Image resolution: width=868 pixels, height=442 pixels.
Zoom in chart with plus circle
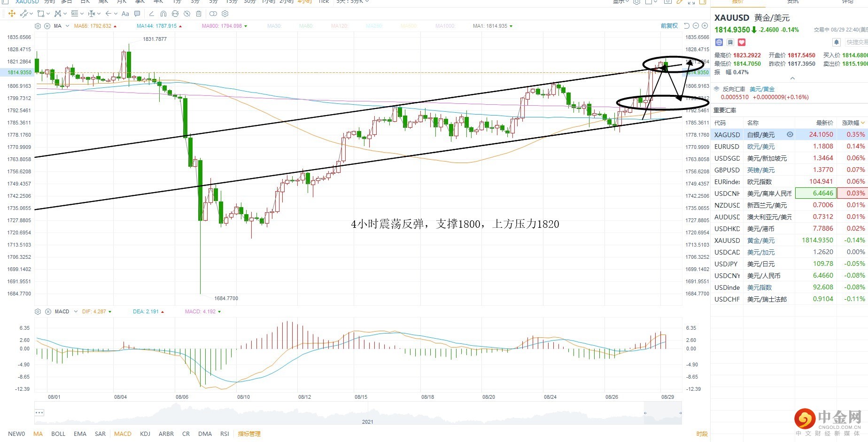[x=705, y=26]
